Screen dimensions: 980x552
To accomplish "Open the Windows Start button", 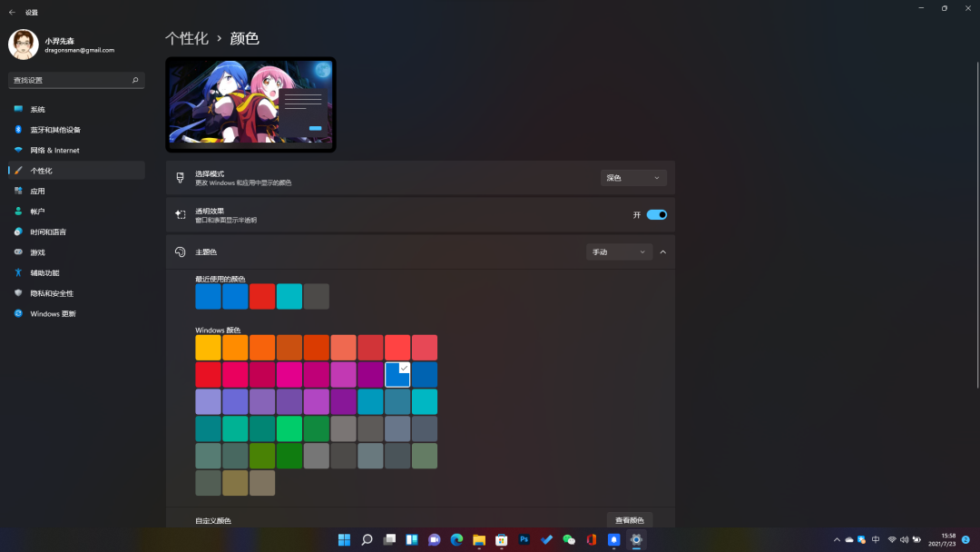I will (345, 539).
